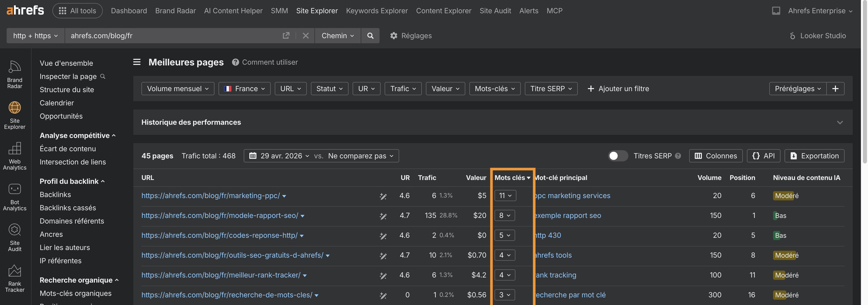Viewport: 868px width, 305px height.
Task: Click the magic wand icon in outils-seo-gratuits row
Action: click(383, 256)
